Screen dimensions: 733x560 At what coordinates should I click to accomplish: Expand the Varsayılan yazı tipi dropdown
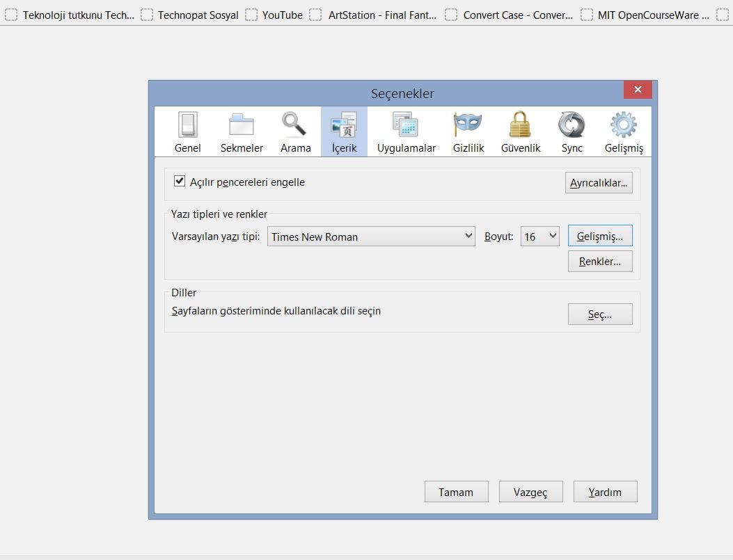(x=371, y=237)
